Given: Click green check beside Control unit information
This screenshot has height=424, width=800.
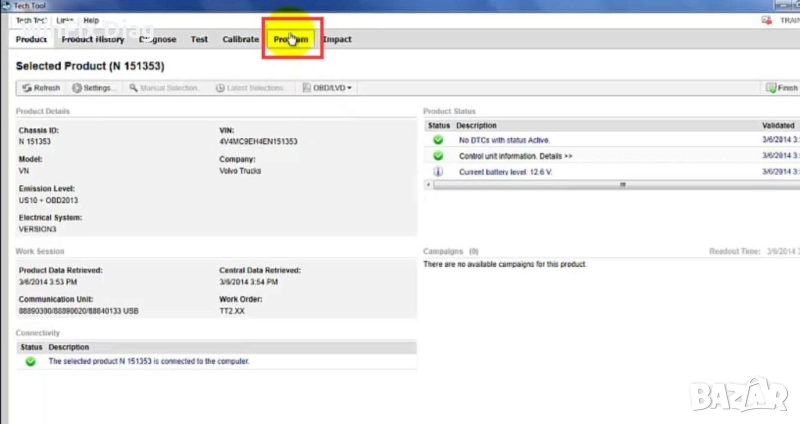Looking at the screenshot, I should pos(438,156).
